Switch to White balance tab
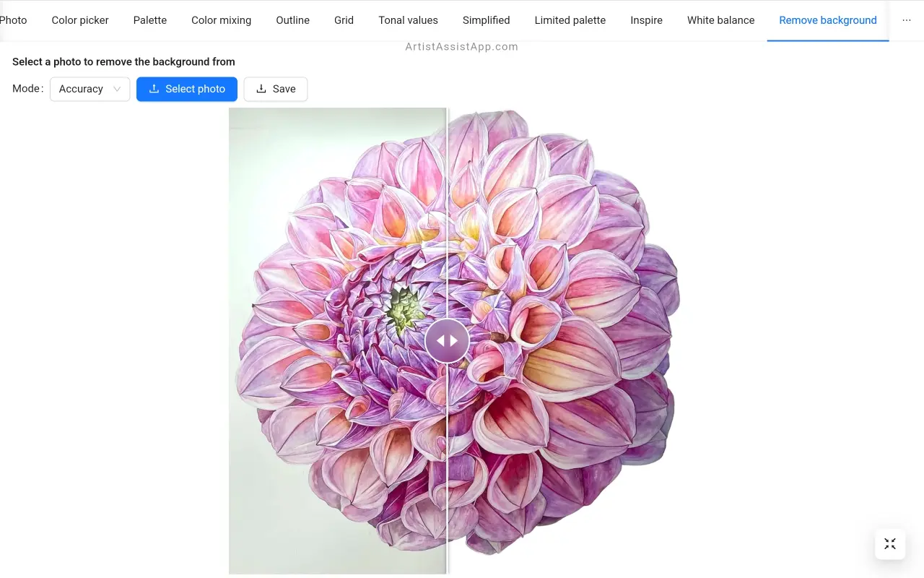924x578 pixels. pyautogui.click(x=721, y=20)
